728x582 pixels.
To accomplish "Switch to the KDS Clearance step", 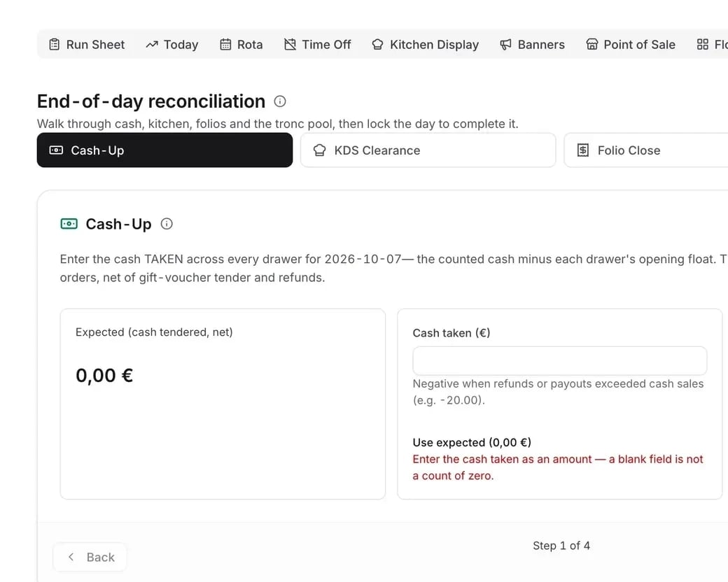I will [x=428, y=150].
